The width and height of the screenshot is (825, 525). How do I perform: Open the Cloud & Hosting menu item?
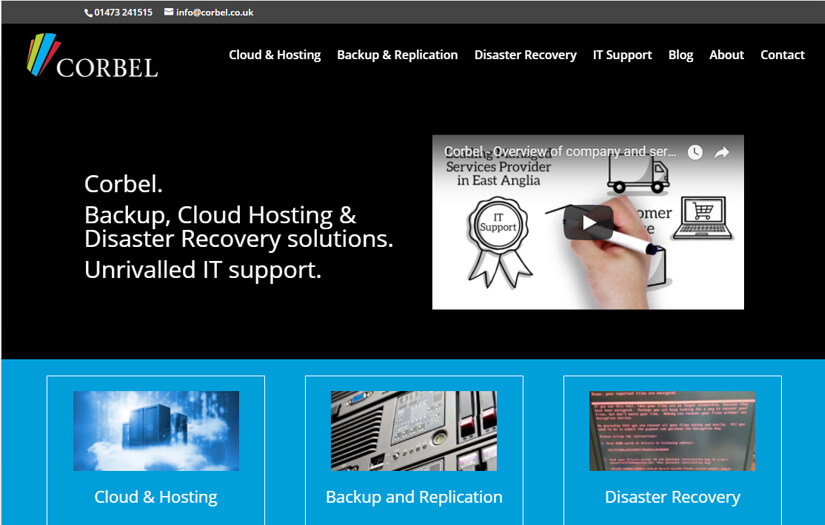pos(275,55)
